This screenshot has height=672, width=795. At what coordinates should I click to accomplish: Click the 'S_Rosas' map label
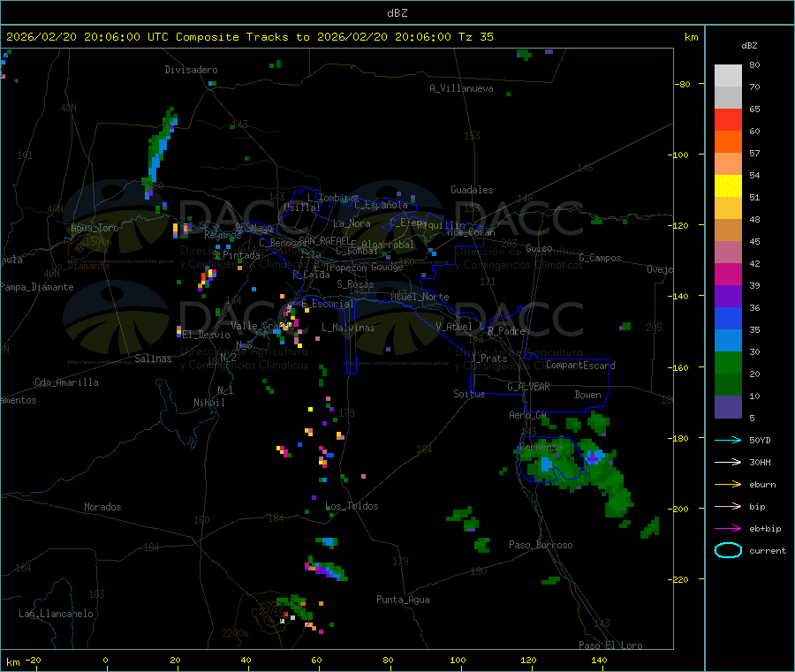(355, 284)
